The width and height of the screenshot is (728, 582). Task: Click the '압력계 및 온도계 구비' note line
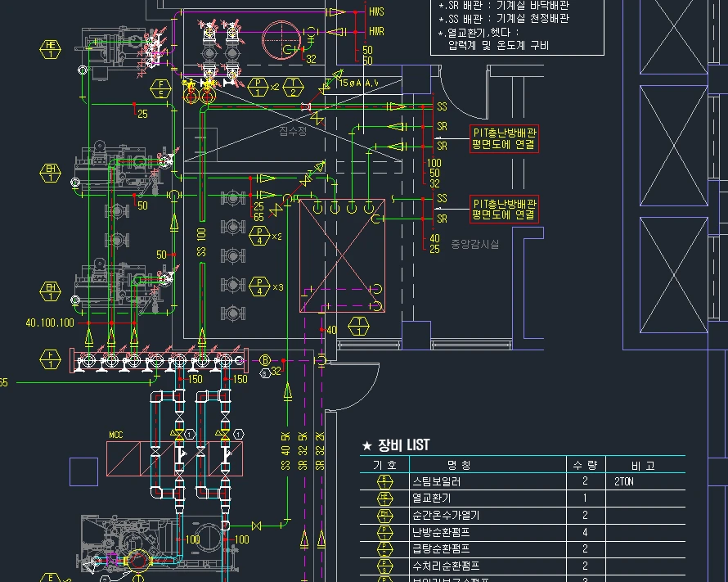point(498,46)
